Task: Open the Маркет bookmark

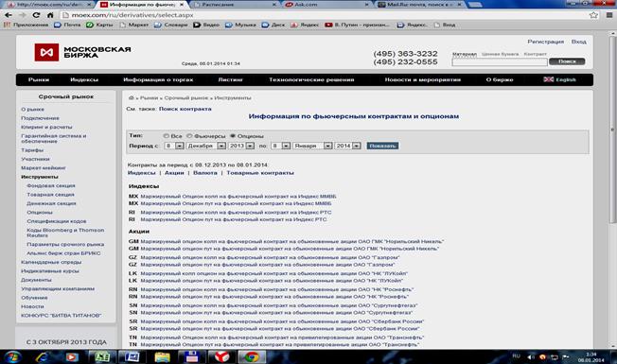Action: point(133,25)
